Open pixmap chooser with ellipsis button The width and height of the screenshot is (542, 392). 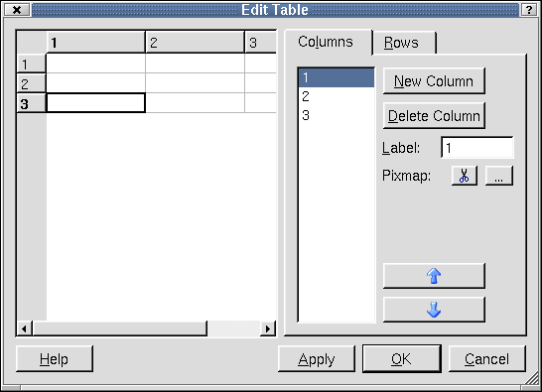[x=498, y=176]
